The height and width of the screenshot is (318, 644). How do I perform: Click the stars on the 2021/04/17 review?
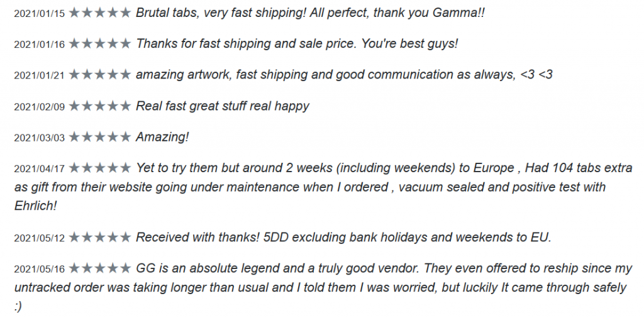100,168
